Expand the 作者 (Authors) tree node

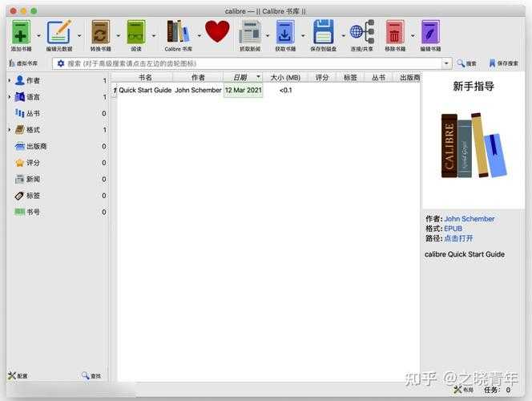tap(10, 80)
